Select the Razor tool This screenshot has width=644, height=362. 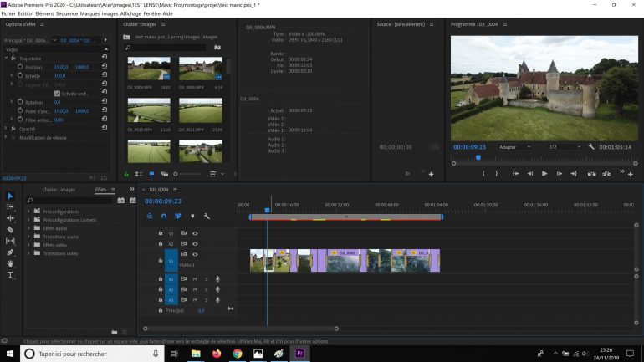pyautogui.click(x=10, y=229)
